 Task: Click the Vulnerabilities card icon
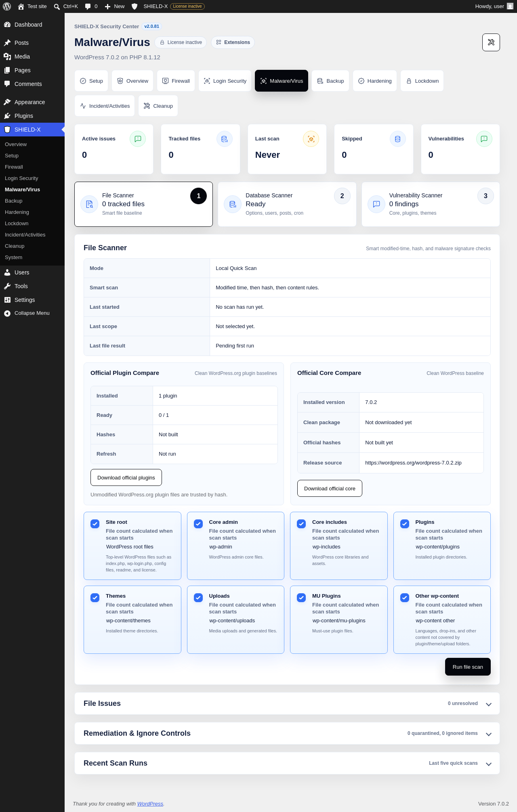click(484, 139)
